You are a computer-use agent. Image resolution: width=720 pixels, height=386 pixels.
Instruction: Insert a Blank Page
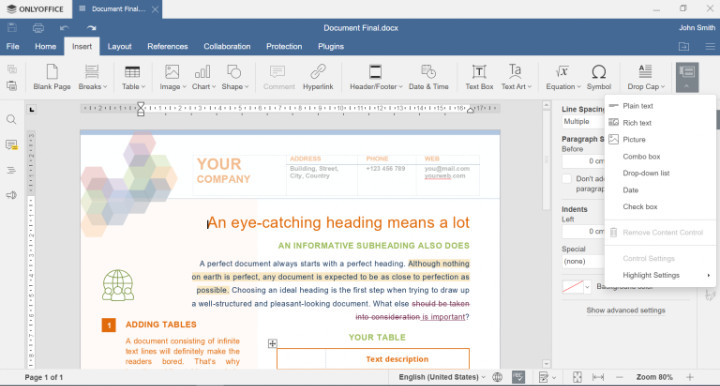pos(52,77)
